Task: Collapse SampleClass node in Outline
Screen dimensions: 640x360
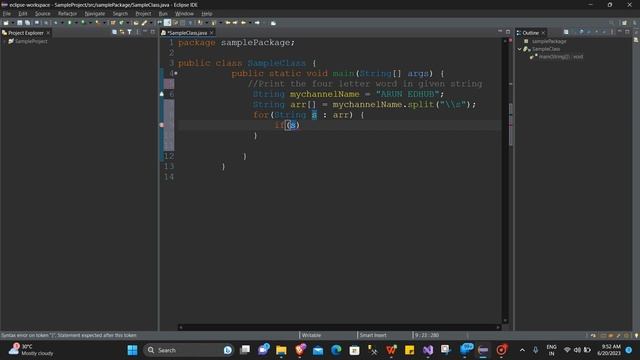Action: coord(520,49)
